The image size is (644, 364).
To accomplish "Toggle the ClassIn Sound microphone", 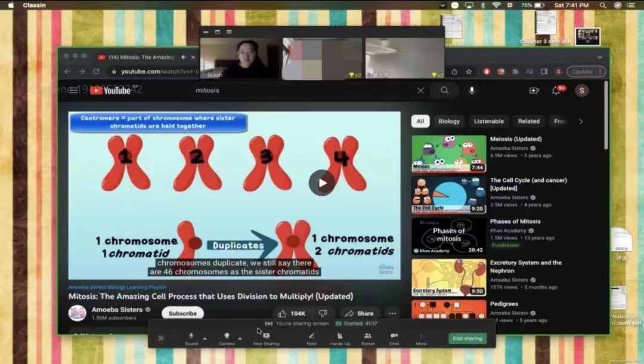I will (x=191, y=338).
